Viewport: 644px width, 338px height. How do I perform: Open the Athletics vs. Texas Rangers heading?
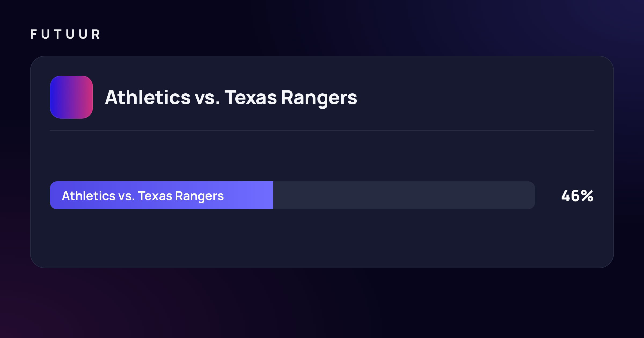231,98
